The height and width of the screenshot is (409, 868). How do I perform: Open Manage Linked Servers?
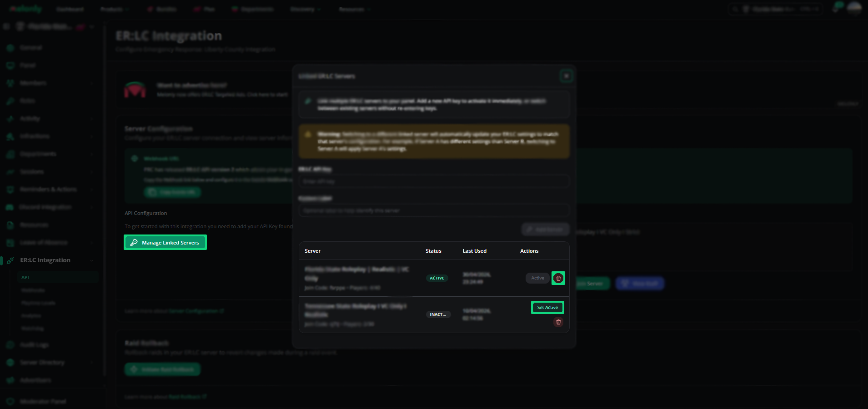coord(165,242)
